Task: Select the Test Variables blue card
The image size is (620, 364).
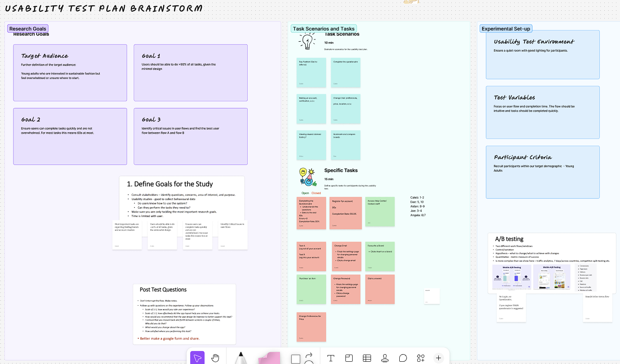Action: coord(542,112)
